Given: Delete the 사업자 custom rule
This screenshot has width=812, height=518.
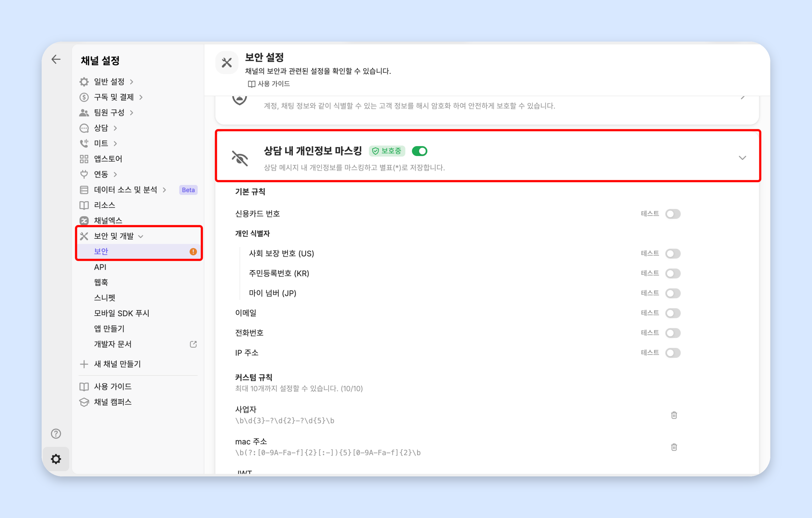Looking at the screenshot, I should pyautogui.click(x=674, y=415).
